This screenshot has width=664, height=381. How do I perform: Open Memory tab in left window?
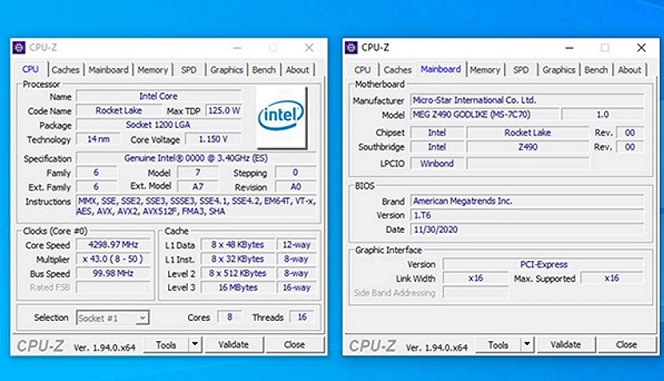153,70
